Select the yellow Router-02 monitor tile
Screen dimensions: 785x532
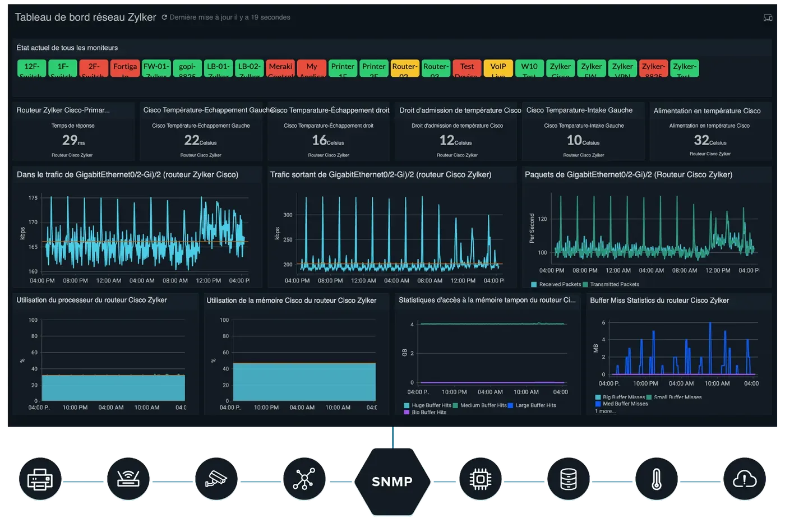(405, 68)
